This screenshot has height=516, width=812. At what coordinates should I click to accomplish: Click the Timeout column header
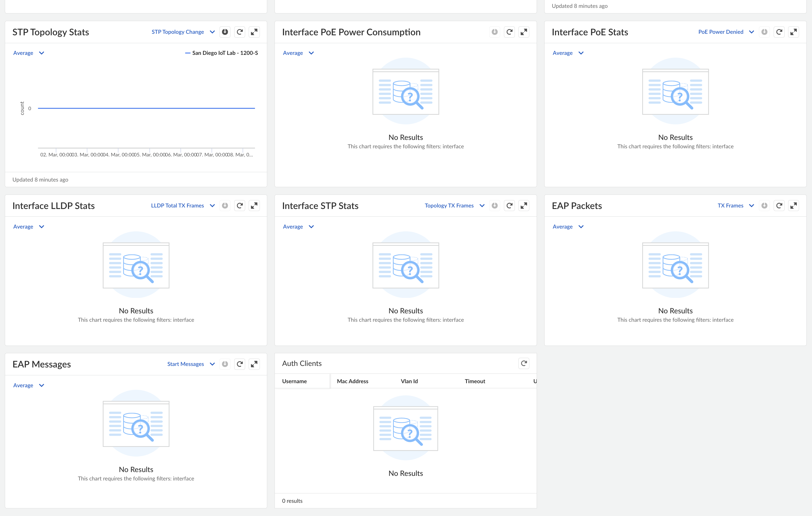coord(475,381)
